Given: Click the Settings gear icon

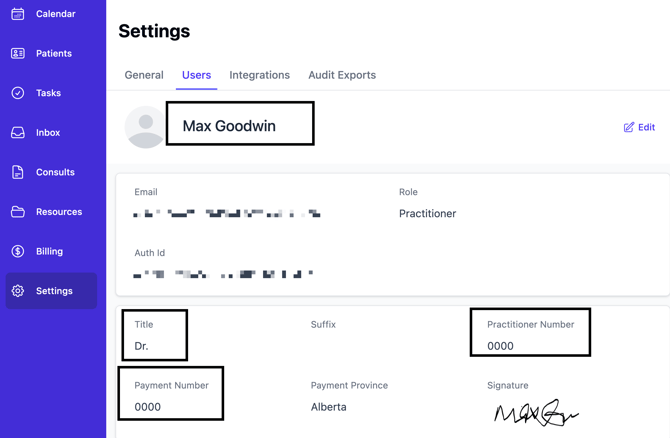Looking at the screenshot, I should tap(18, 291).
